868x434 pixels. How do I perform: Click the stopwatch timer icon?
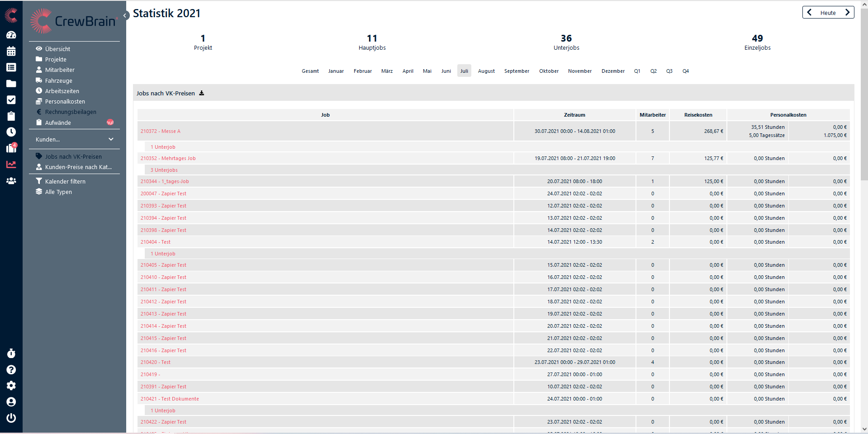tap(11, 353)
